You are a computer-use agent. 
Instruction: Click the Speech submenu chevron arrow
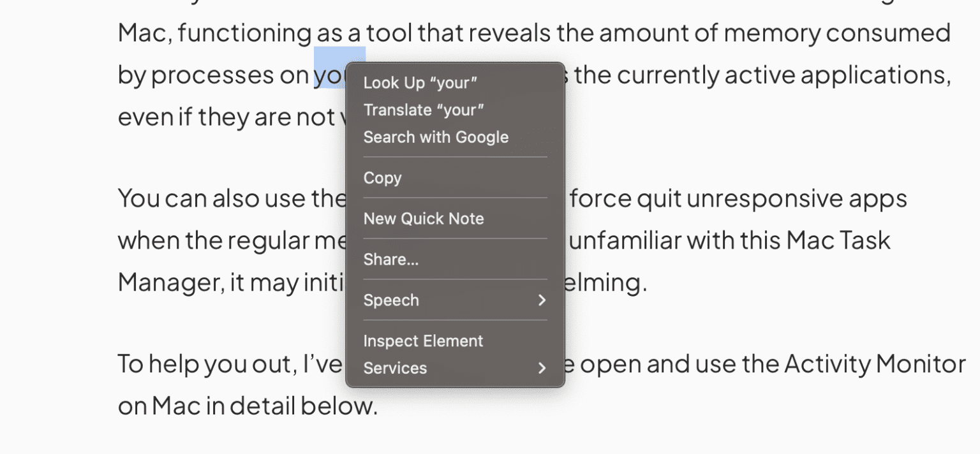pyautogui.click(x=542, y=300)
